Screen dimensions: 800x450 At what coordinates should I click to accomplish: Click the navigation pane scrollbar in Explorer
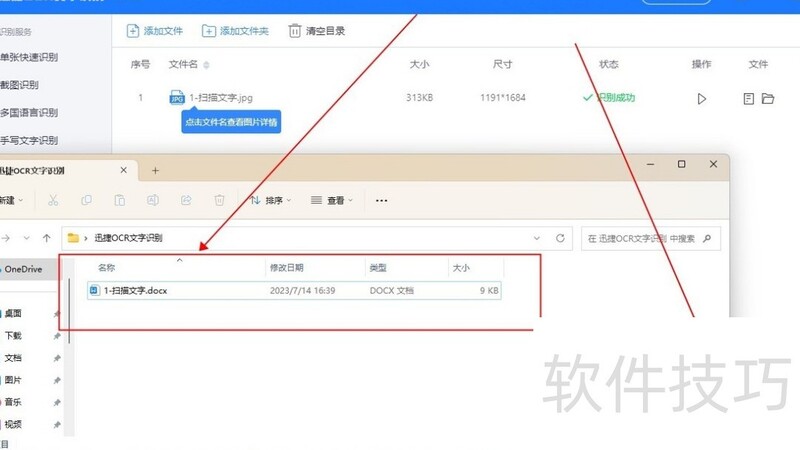tap(69, 311)
